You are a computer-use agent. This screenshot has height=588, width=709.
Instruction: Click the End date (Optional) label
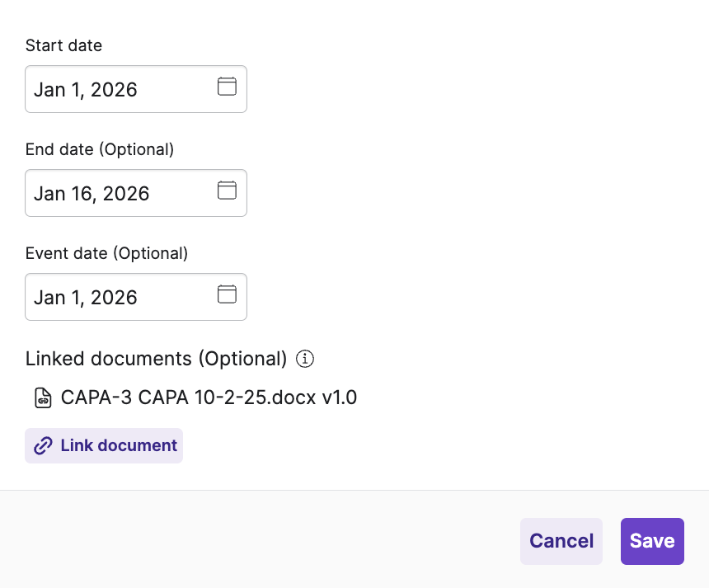[x=100, y=149]
